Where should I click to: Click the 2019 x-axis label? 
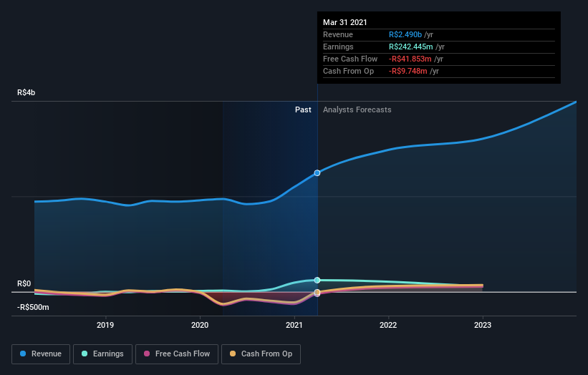pos(105,325)
